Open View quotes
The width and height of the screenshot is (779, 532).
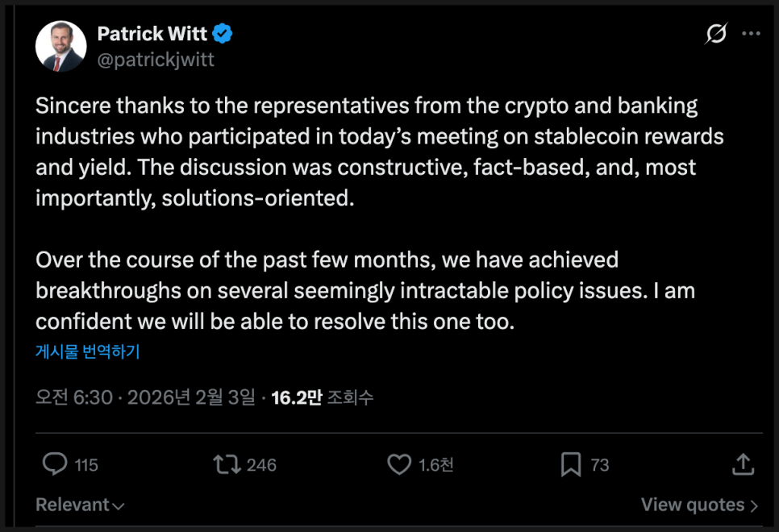[699, 505]
